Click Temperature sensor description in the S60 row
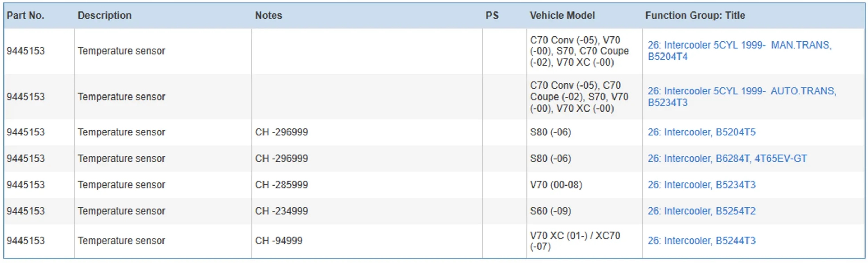868x263 pixels. point(121,211)
